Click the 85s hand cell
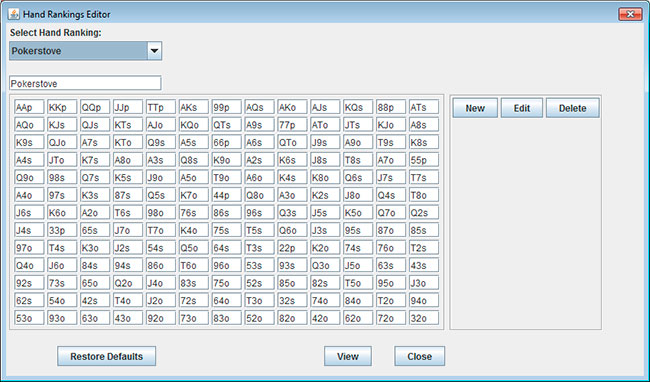Viewport: 650px width, 382px height. [424, 230]
